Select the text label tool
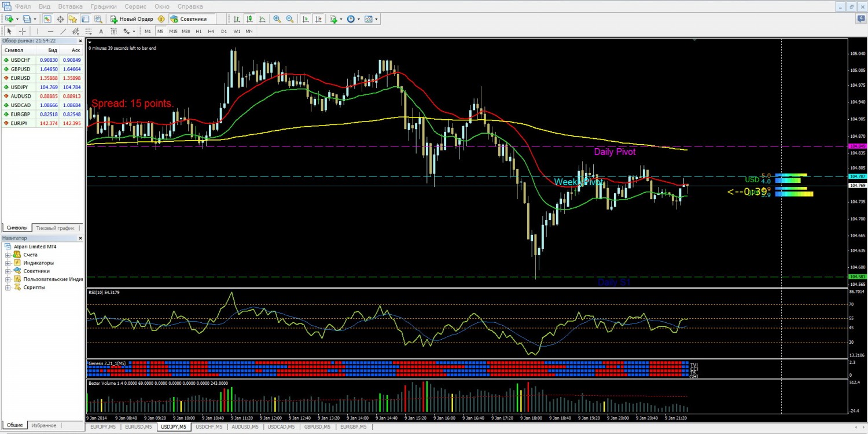868x434 pixels. [113, 31]
